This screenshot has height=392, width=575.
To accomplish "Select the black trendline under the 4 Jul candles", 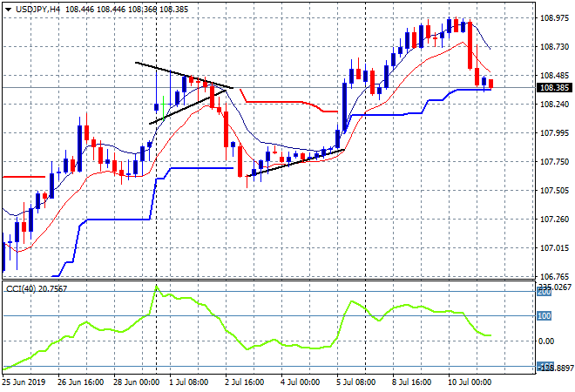I will (x=295, y=163).
